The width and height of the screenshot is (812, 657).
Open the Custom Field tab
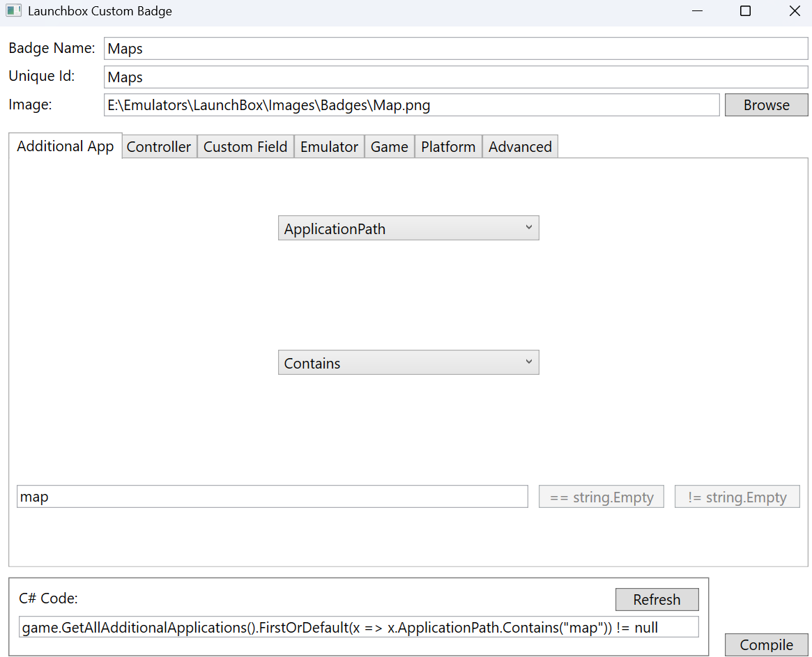[245, 147]
